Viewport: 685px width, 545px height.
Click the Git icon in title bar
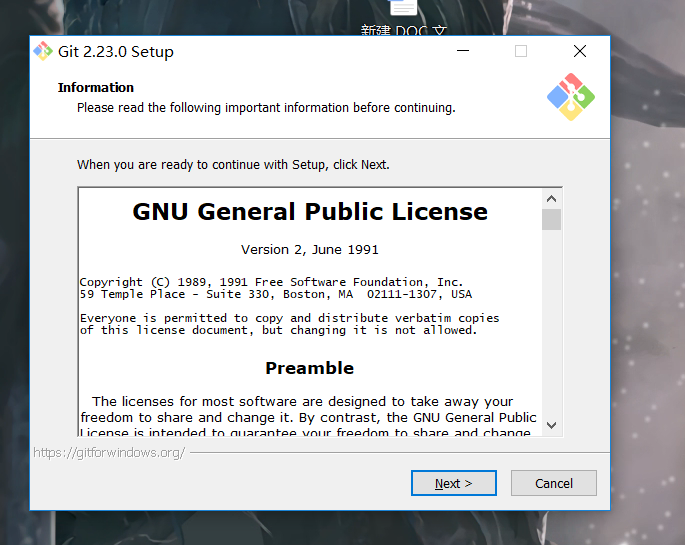pyautogui.click(x=43, y=52)
